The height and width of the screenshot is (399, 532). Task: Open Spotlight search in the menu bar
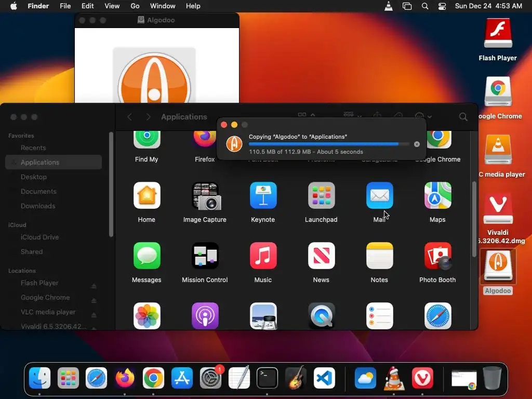pyautogui.click(x=425, y=6)
